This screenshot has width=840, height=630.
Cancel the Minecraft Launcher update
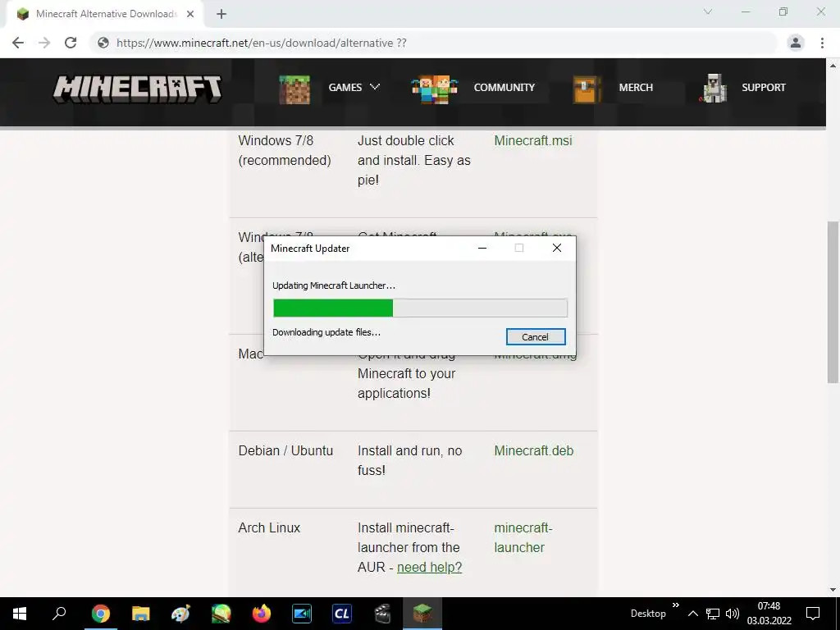(x=536, y=337)
